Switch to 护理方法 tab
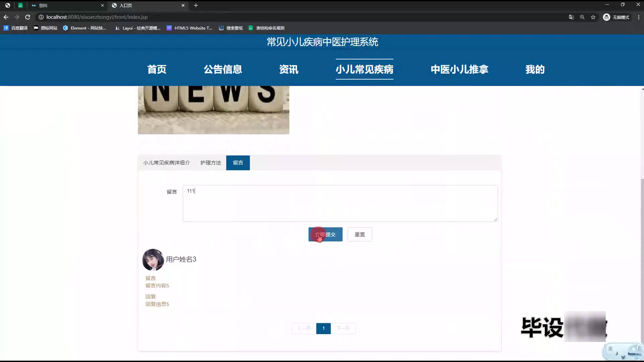This screenshot has height=362, width=644. point(211,163)
